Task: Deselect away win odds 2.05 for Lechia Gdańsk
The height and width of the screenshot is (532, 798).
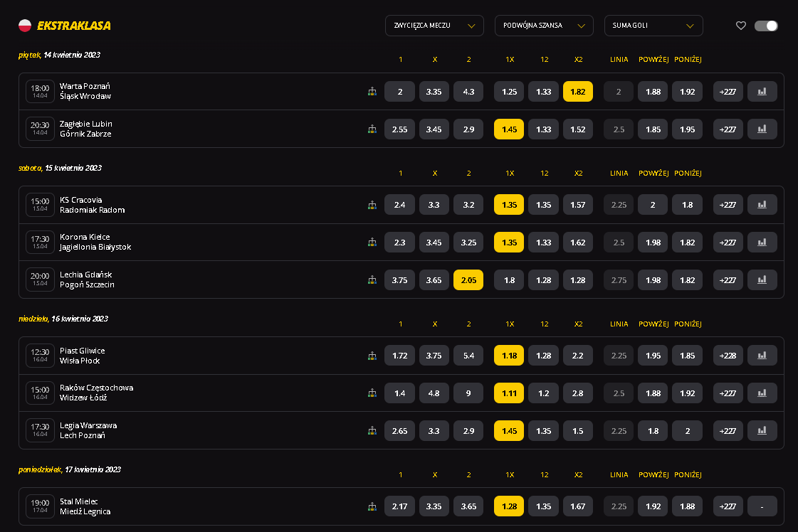Action: click(468, 280)
